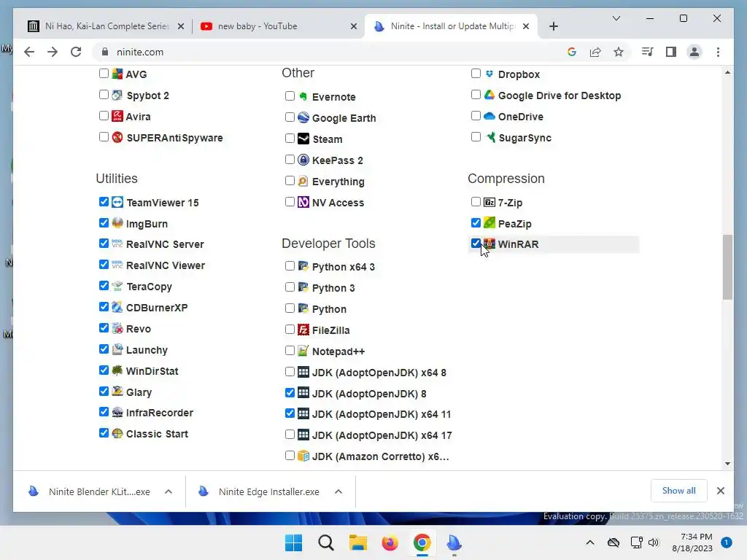Open the Chrome profile avatar button
Image resolution: width=747 pixels, height=560 pixels.
click(694, 52)
